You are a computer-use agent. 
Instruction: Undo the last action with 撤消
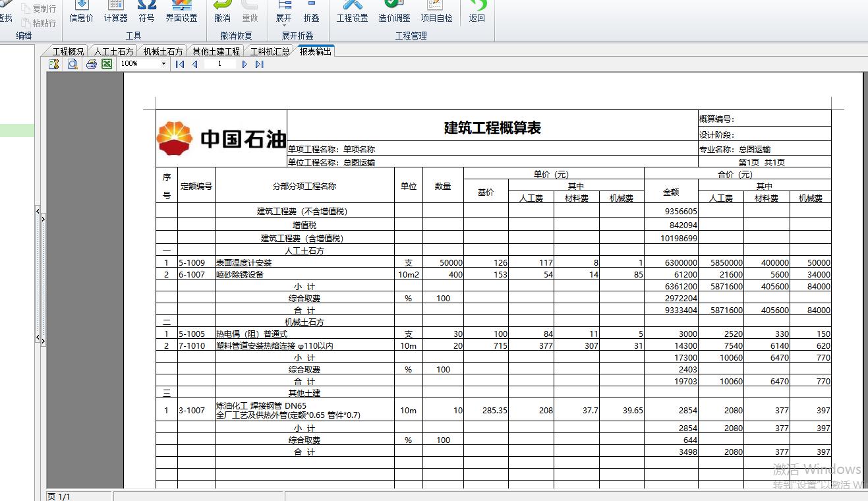click(223, 12)
